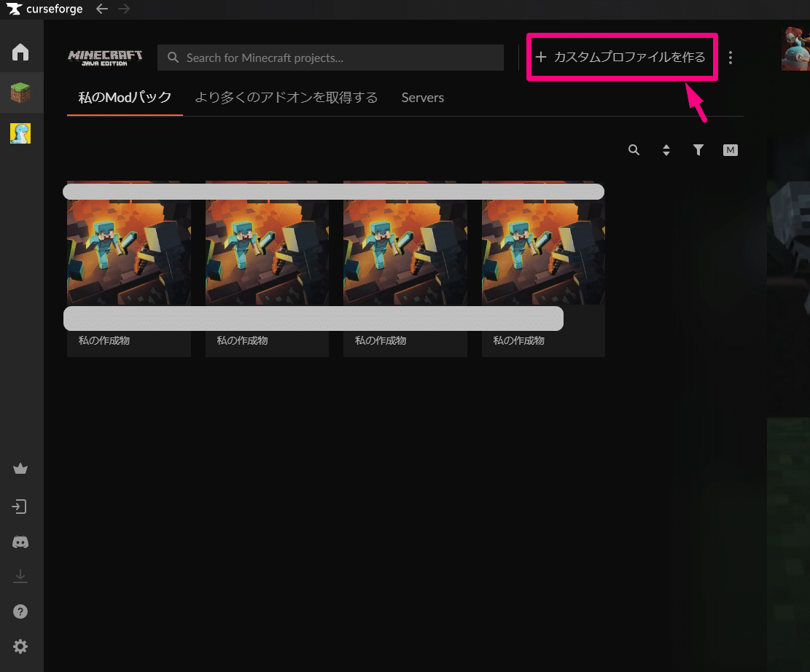
Task: Click 私の作成物 label on third card
Action: point(380,340)
